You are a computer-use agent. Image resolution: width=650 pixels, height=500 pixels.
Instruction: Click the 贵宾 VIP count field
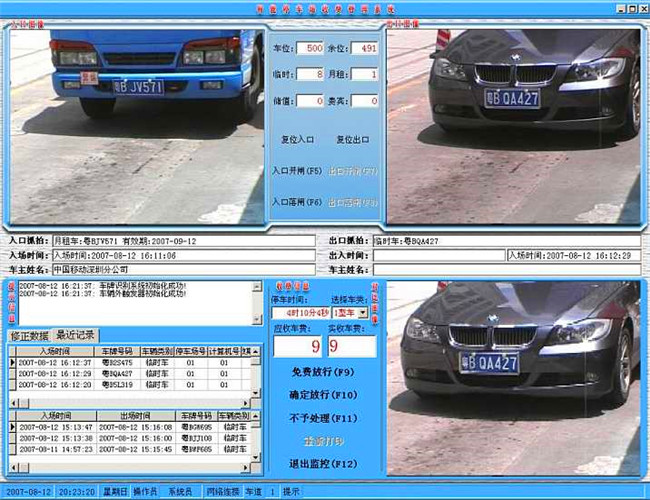point(364,101)
